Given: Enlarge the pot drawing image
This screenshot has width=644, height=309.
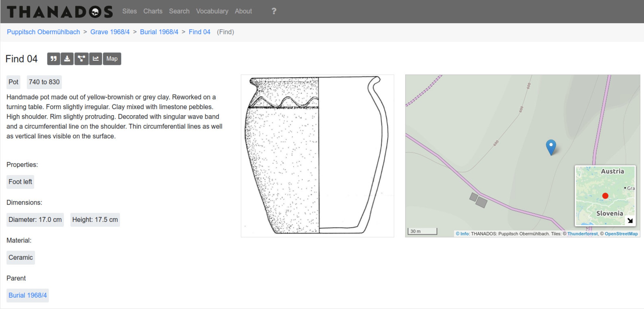Looking at the screenshot, I should [x=317, y=156].
